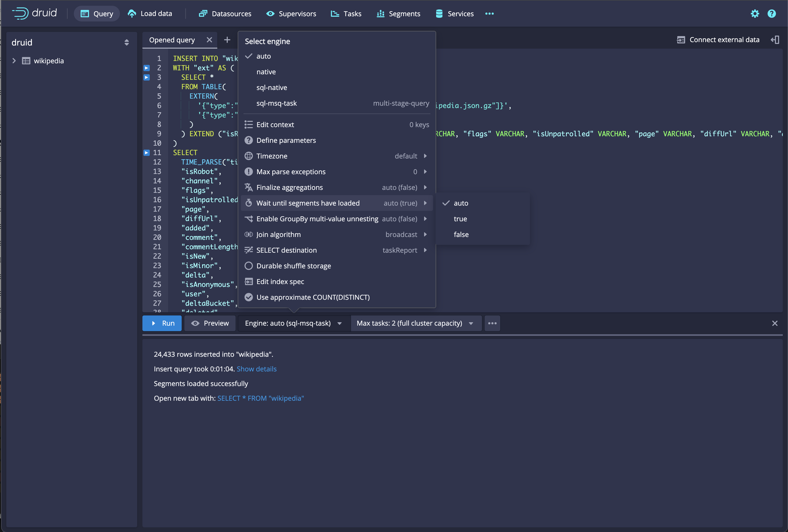Open header more options ellipsis

489,14
